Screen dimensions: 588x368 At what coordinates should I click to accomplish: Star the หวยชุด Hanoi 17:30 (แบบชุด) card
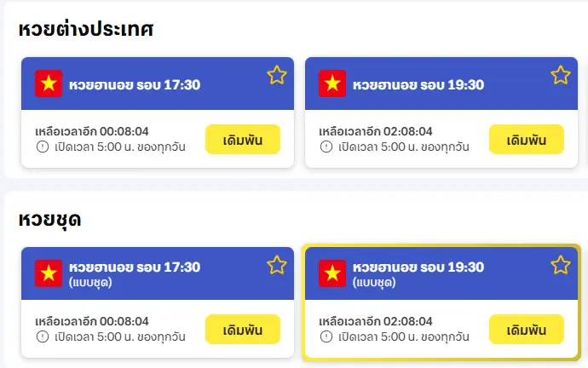coord(276,265)
